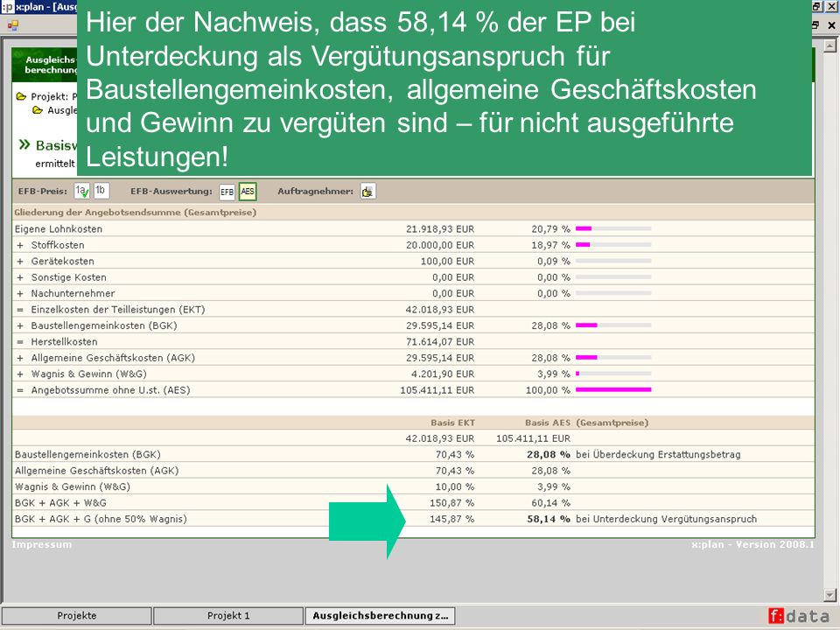
Task: Click the value 20.000,00 EUR
Action: pos(440,245)
